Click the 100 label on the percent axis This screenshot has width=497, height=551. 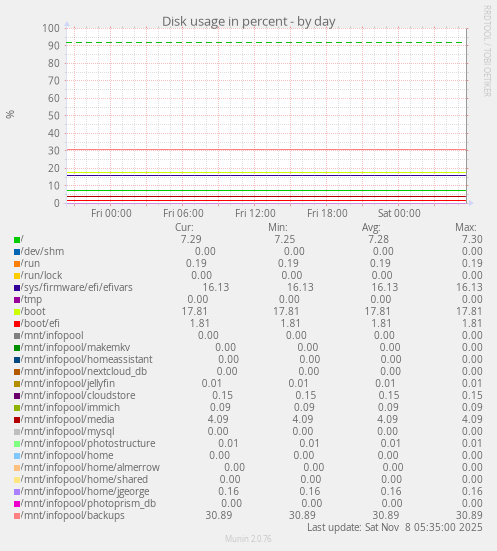tap(51, 28)
